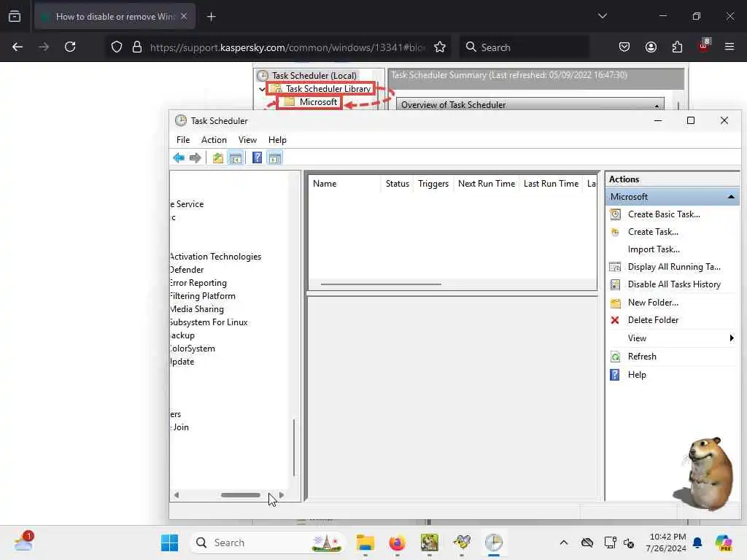Click the task list horizontal scrollbar
This screenshot has width=747, height=560.
(x=381, y=284)
